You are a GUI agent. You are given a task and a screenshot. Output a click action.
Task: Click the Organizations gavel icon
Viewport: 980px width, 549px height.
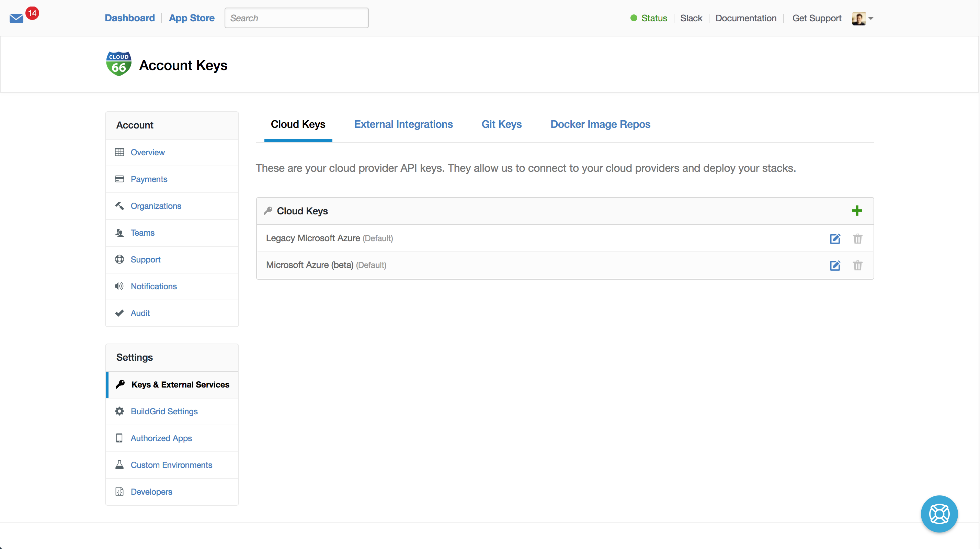click(119, 205)
